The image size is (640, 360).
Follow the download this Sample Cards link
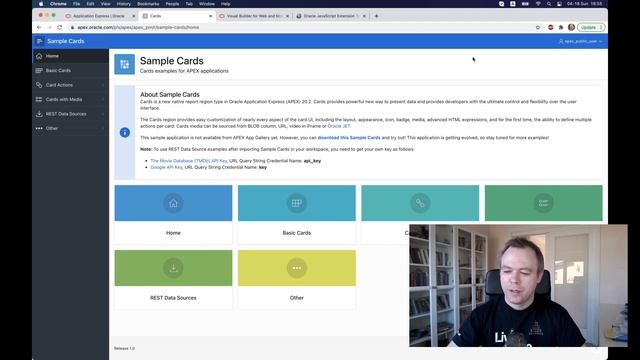(349, 138)
